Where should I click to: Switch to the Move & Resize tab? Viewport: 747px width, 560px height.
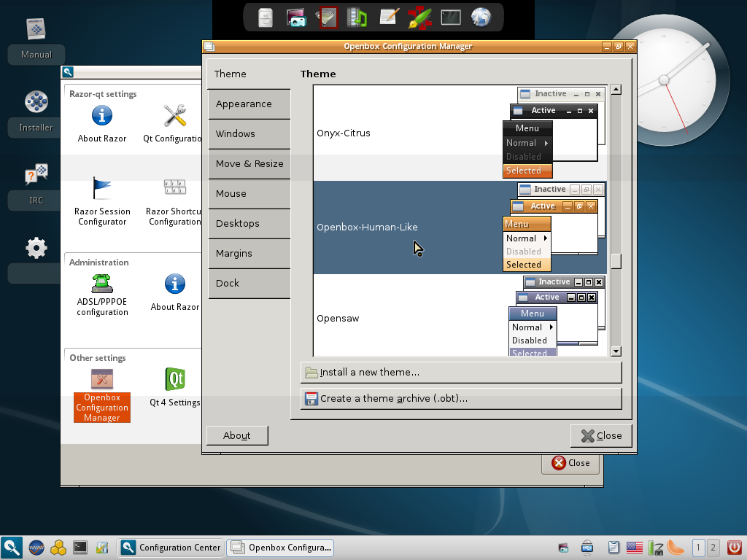249,164
